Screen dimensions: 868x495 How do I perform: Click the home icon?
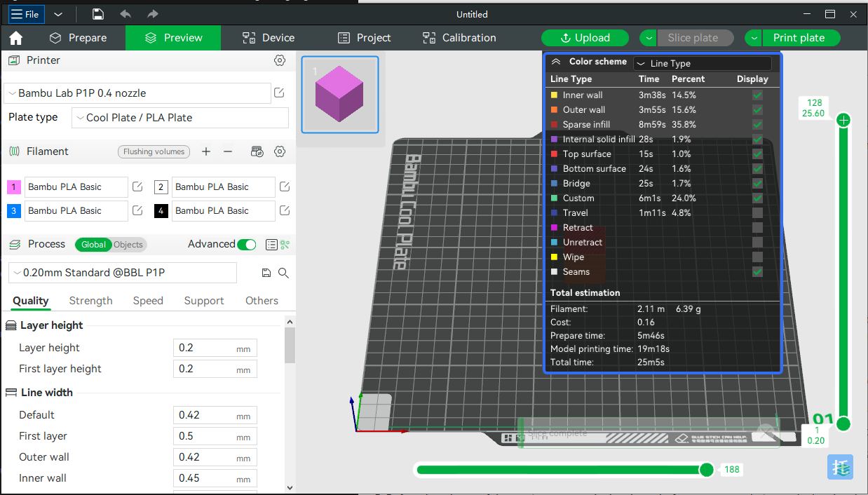tap(15, 38)
